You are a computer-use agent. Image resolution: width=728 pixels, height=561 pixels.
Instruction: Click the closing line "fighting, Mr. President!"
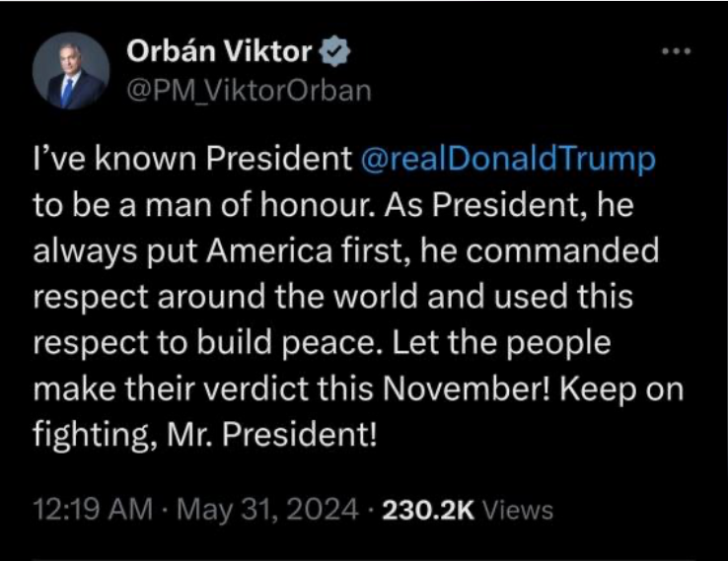[x=205, y=433]
